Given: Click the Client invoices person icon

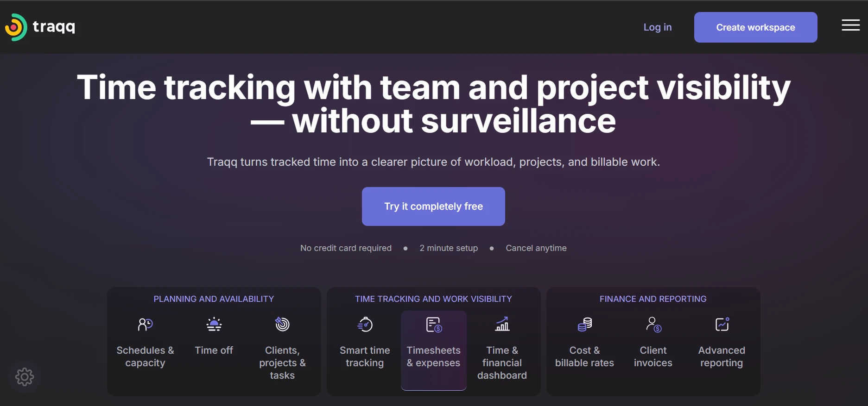Looking at the screenshot, I should coord(653,325).
